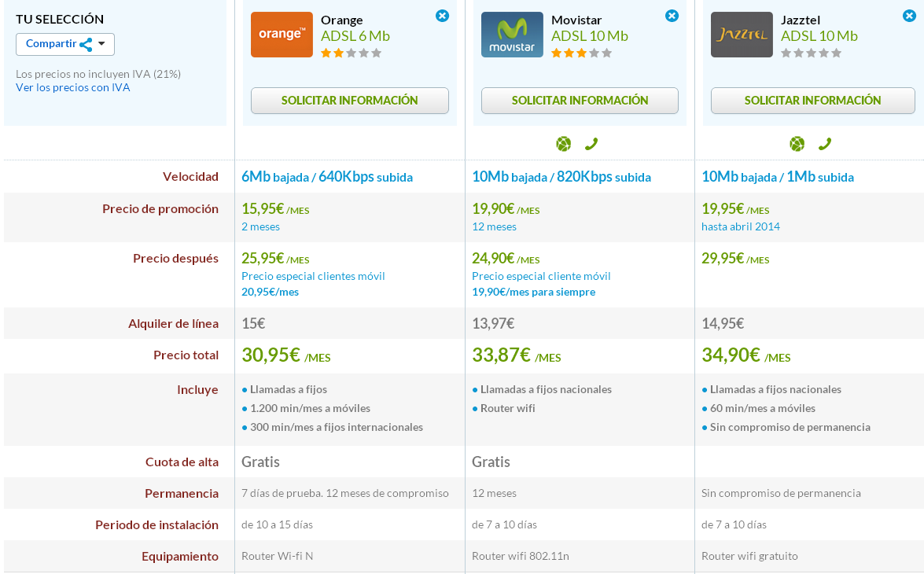
Task: Click Orange's star rating
Action: tap(352, 53)
